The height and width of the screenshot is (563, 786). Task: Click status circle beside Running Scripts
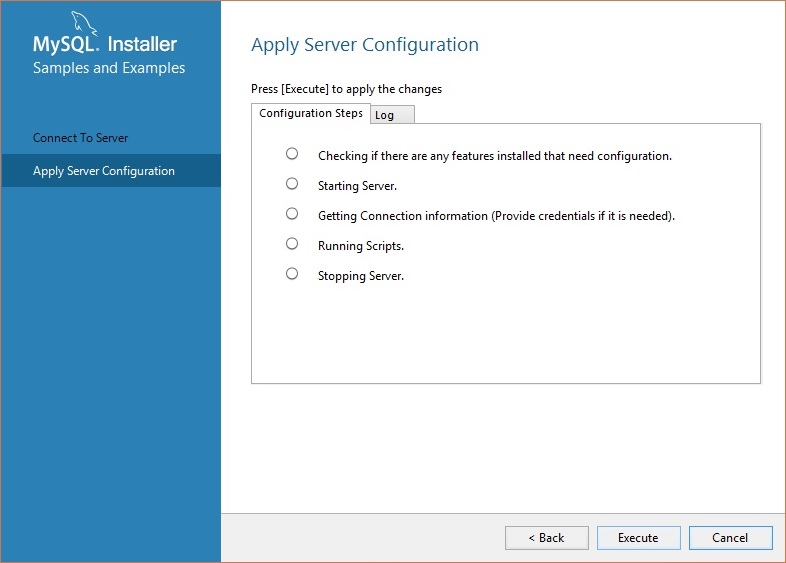pyautogui.click(x=292, y=244)
